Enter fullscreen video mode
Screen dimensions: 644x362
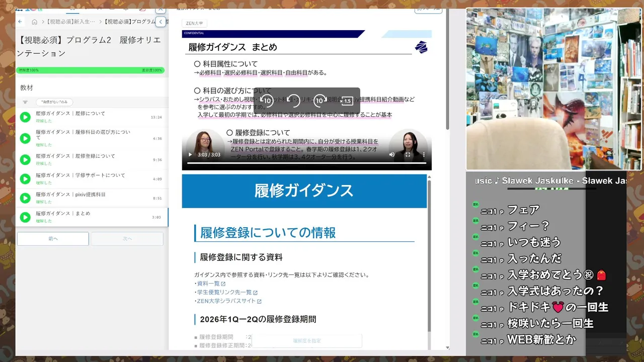(x=408, y=154)
